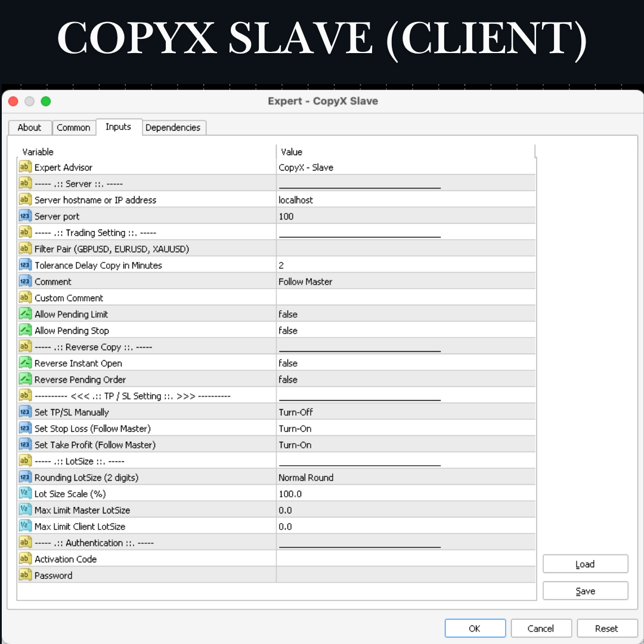Click the Password value field
The image size is (644, 644).
[x=405, y=575]
